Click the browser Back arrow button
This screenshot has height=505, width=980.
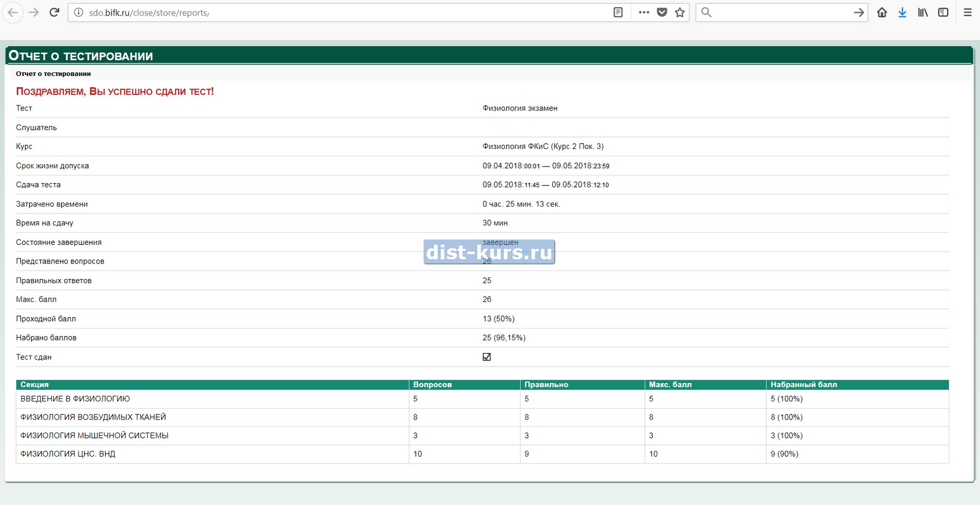[x=13, y=12]
